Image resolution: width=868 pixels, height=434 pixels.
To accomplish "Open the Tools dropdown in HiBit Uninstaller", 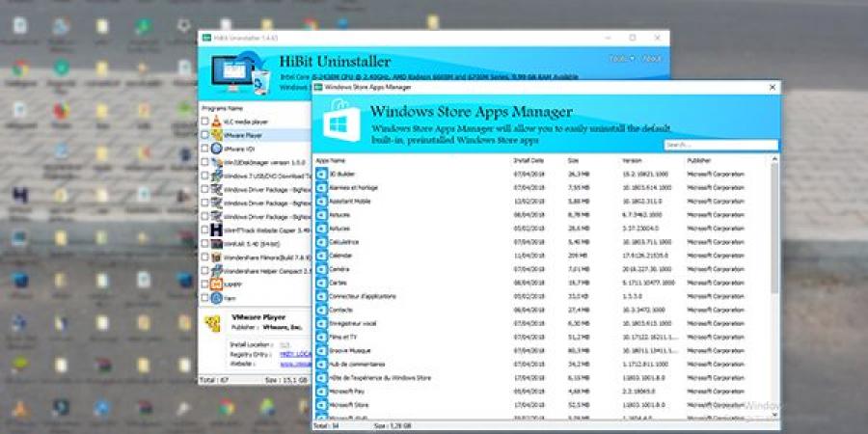I will (622, 59).
